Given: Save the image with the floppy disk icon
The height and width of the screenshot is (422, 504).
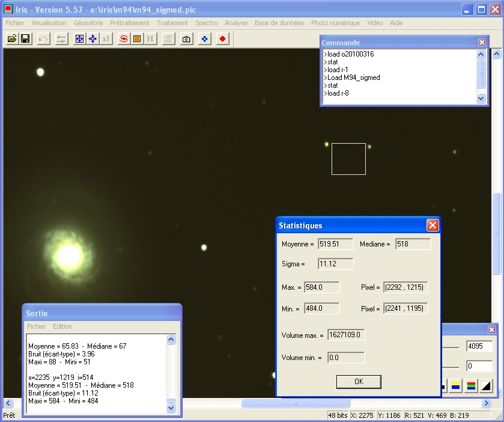Looking at the screenshot, I should (x=25, y=39).
